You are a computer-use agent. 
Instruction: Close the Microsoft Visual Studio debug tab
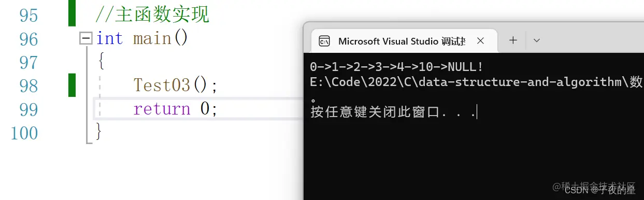point(480,41)
